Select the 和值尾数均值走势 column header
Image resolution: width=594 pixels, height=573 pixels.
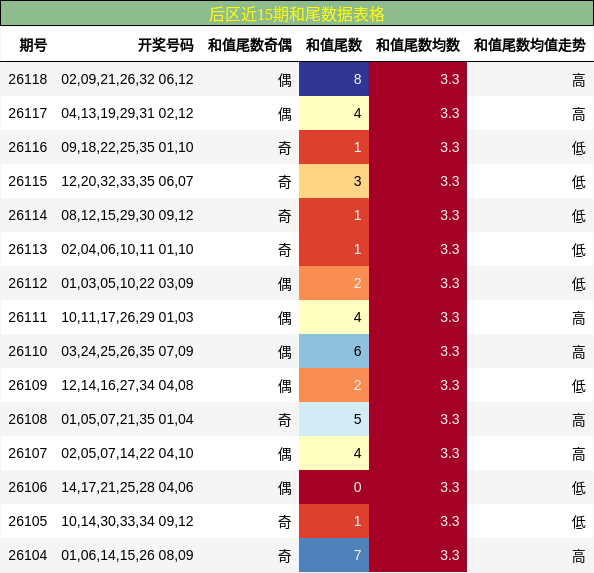click(x=530, y=45)
